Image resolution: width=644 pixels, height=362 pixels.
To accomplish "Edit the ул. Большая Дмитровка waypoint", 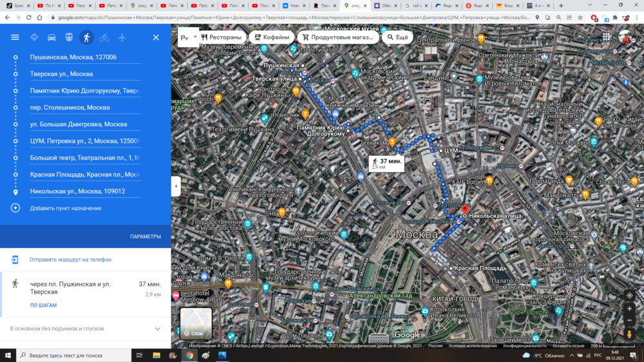I will coord(85,124).
